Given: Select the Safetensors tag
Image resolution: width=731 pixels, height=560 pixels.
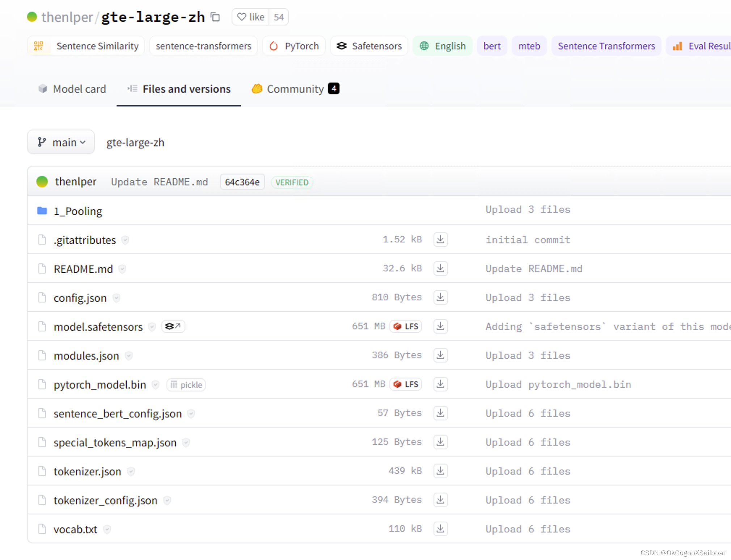Looking at the screenshot, I should 369,46.
